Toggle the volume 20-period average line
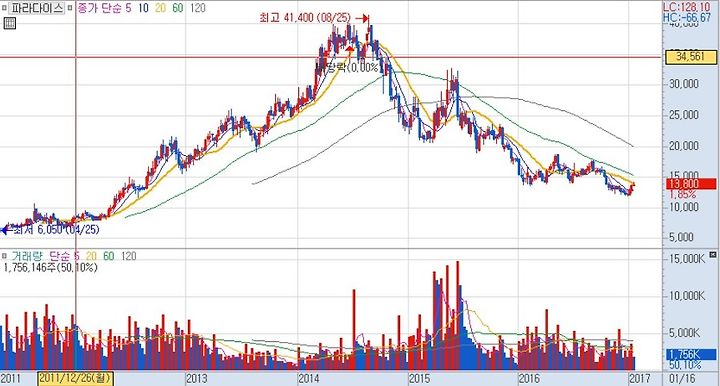 pos(91,256)
